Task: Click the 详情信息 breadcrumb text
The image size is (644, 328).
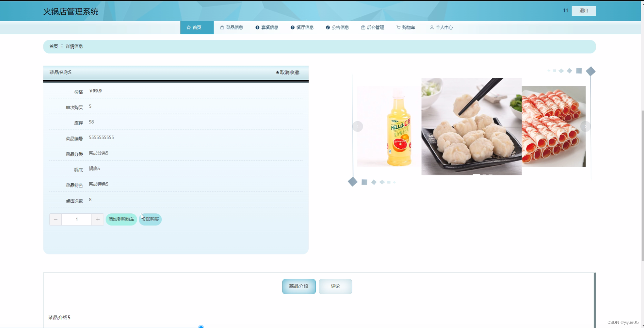Action: [74, 46]
